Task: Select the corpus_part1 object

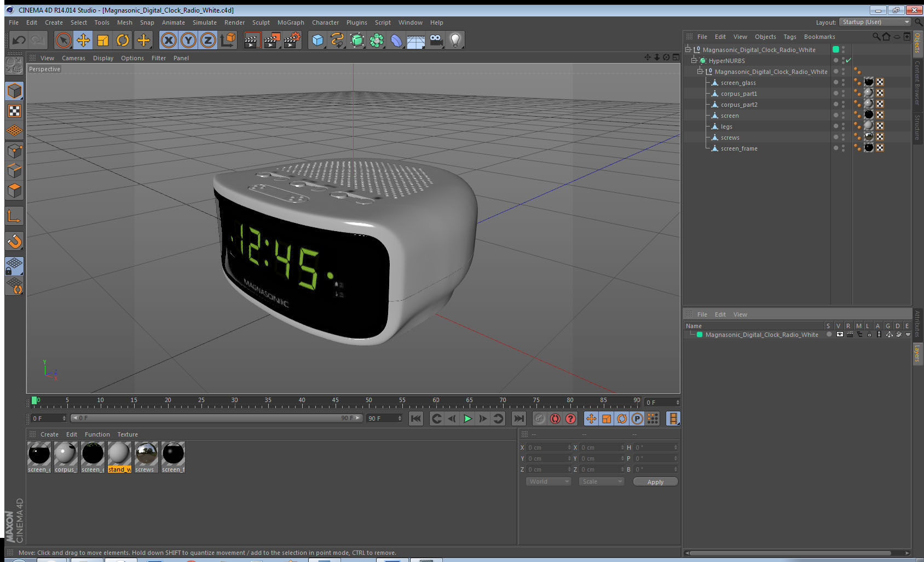Action: pos(739,94)
